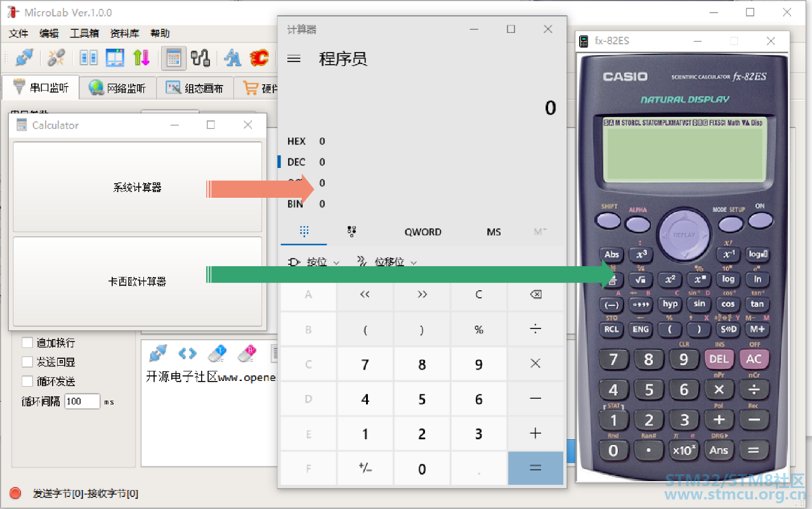Click the ALPHA key on Casio calculator
812x509 pixels.
(638, 224)
